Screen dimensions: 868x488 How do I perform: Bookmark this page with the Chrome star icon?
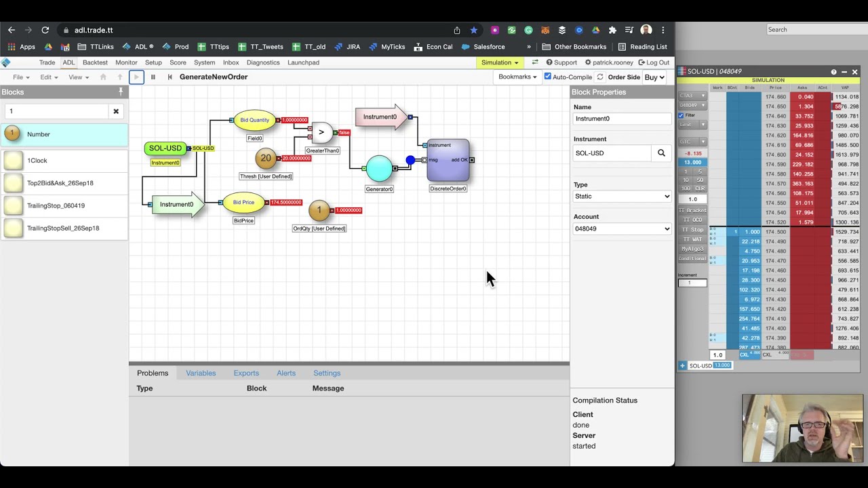coord(473,30)
